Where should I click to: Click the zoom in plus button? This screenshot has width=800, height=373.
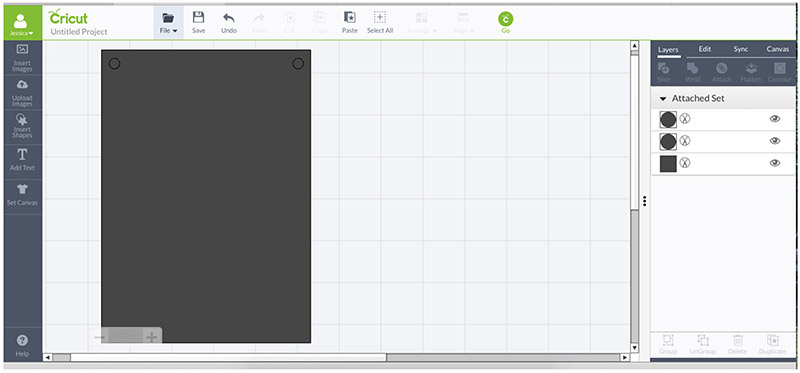tap(152, 337)
